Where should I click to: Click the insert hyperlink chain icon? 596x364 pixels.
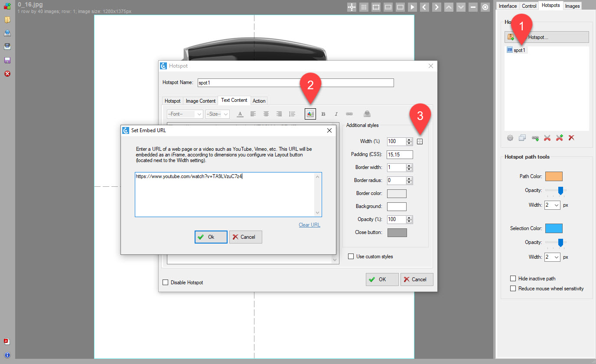point(349,114)
